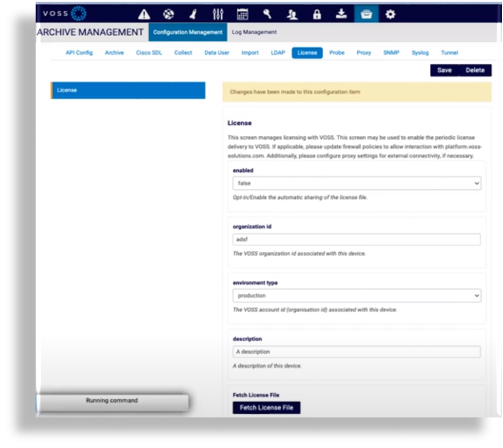503x448 pixels.
Task: Click the calendar icon in top bar
Action: click(242, 14)
